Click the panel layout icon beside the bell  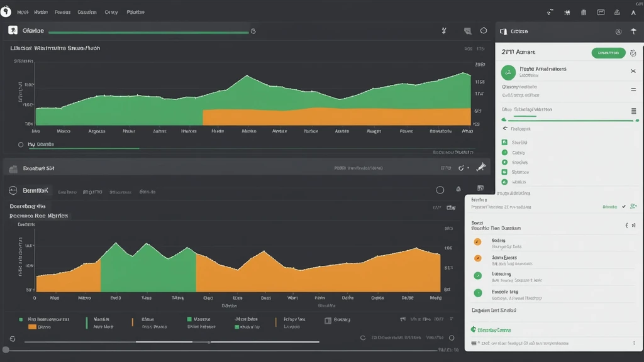point(480,188)
